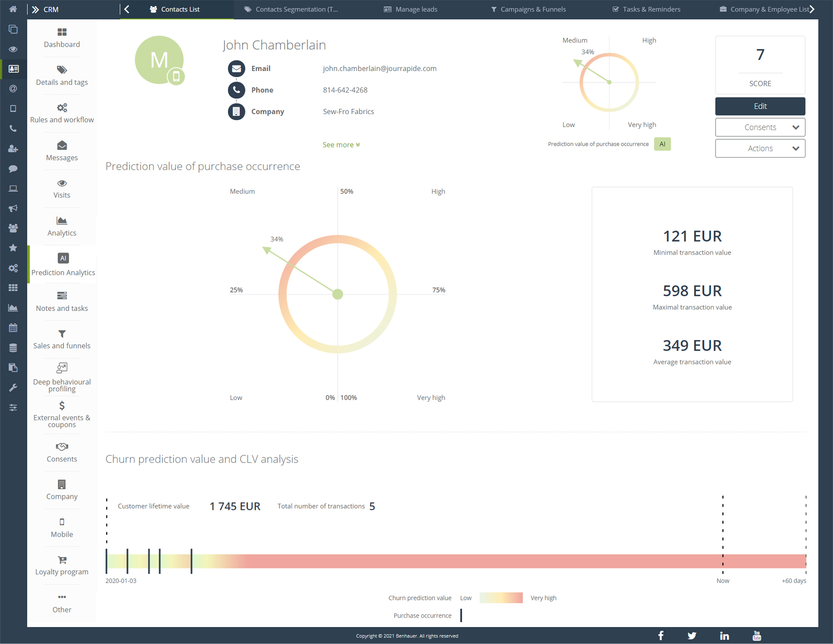
Task: Click the large M contact avatar
Action: (159, 60)
